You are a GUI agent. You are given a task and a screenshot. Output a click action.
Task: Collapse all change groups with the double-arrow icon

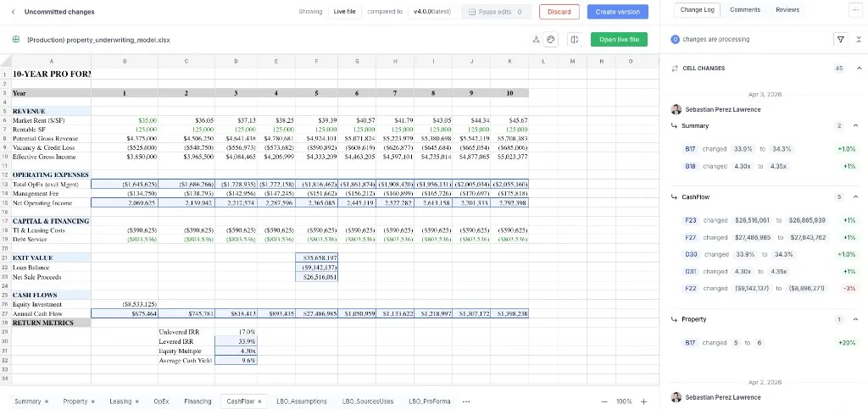point(859,39)
